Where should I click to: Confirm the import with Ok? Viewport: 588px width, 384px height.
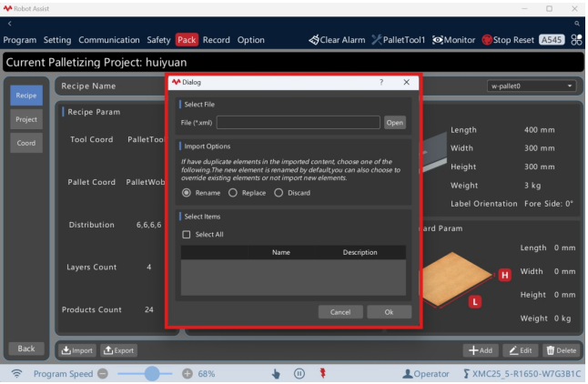pyautogui.click(x=389, y=312)
